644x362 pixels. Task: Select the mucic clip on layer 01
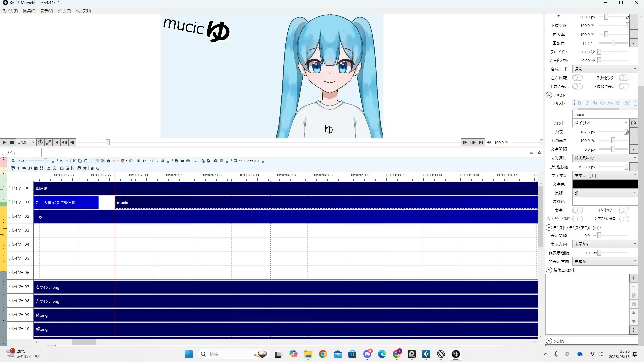tap(302, 203)
